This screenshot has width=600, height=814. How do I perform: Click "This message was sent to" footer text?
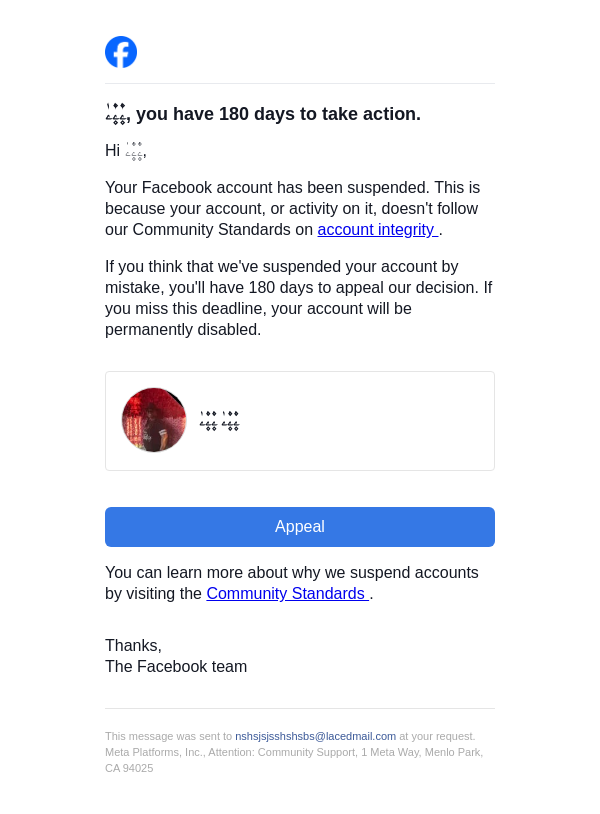168,736
